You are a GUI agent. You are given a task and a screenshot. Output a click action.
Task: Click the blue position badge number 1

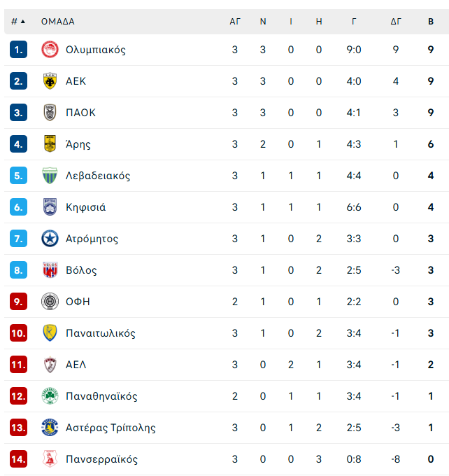(19, 50)
